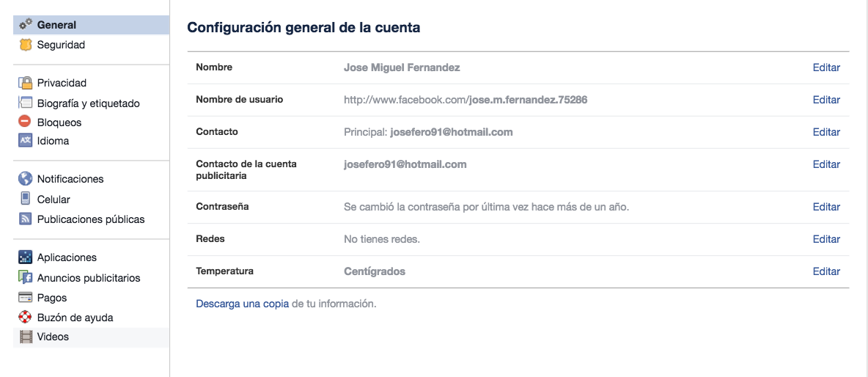Click the name Jose Miguel Fernandez
The width and height of the screenshot is (868, 377).
pyautogui.click(x=402, y=67)
